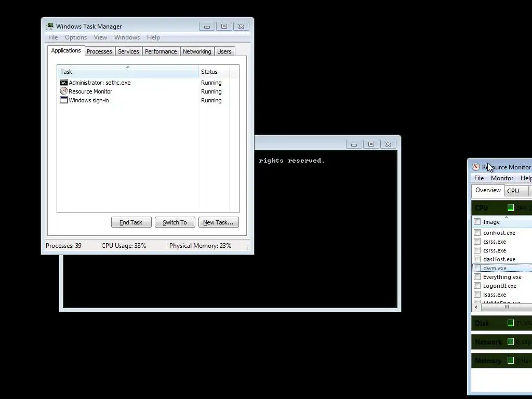532x399 pixels.
Task: Click the CPU Usage: 33% status entry
Action: pyautogui.click(x=124, y=246)
